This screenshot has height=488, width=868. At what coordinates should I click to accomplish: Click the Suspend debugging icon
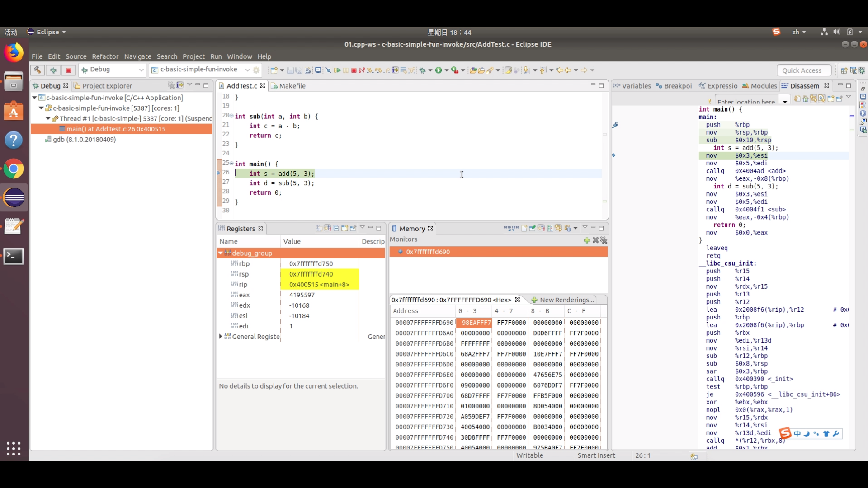pos(346,70)
